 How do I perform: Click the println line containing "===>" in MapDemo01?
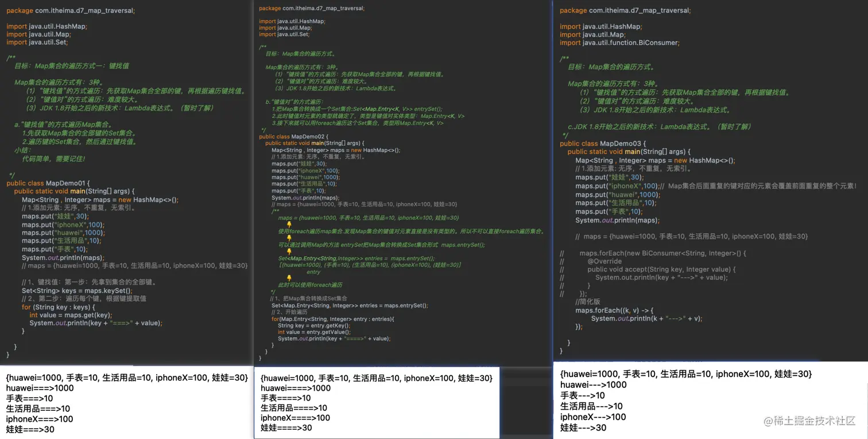pos(96,323)
